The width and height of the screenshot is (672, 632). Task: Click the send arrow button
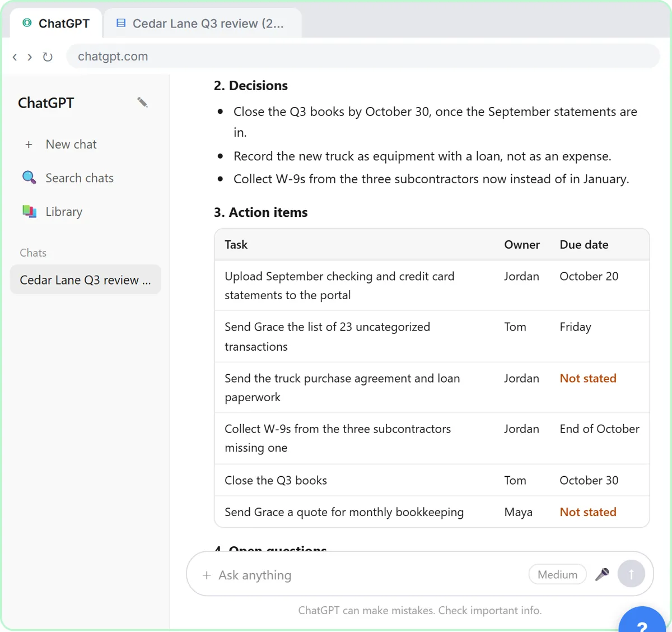tap(631, 574)
